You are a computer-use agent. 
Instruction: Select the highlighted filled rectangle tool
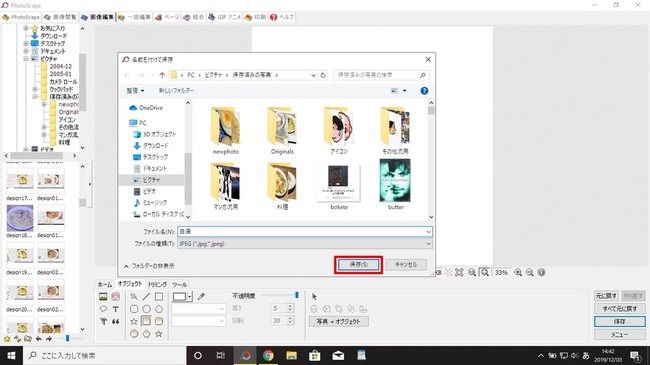[146, 321]
